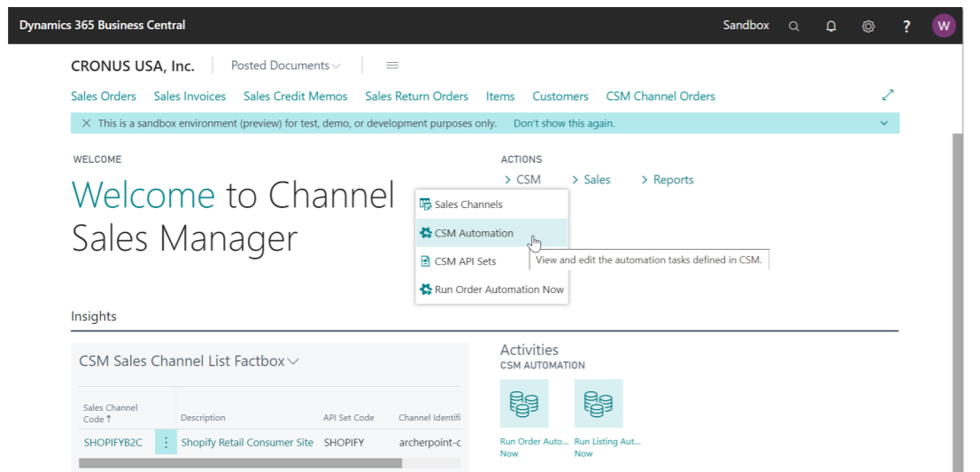
Task: Open the Sales Orders link
Action: coord(103,97)
